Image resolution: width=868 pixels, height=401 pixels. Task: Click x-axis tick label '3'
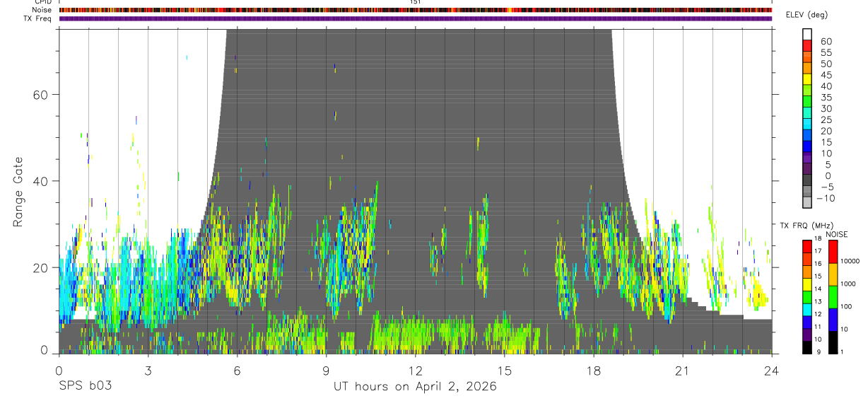[x=148, y=371]
